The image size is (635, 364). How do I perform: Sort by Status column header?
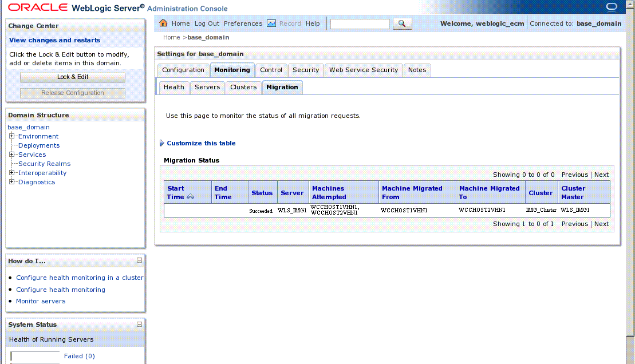pos(262,193)
